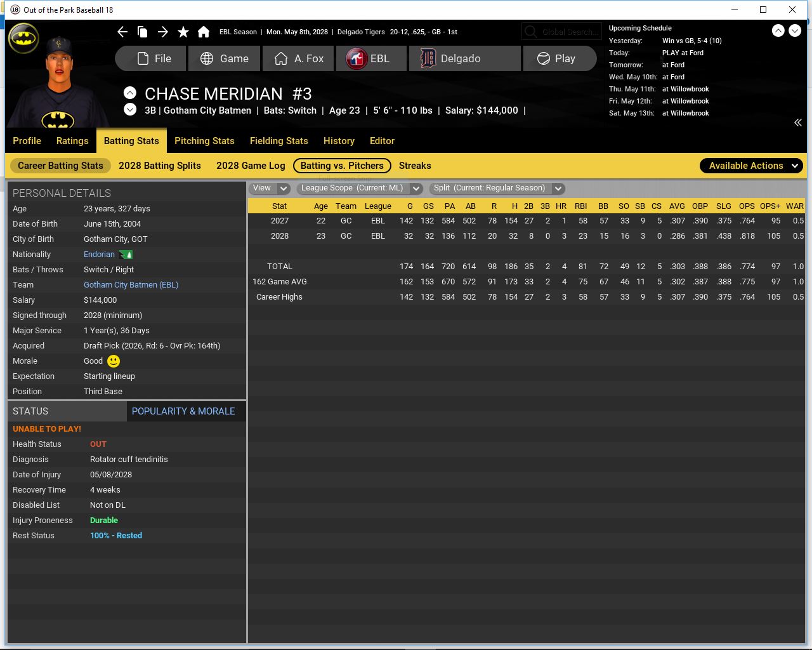Switch to the Pitching Stats tab
Image resolution: width=812 pixels, height=650 pixels.
(204, 141)
